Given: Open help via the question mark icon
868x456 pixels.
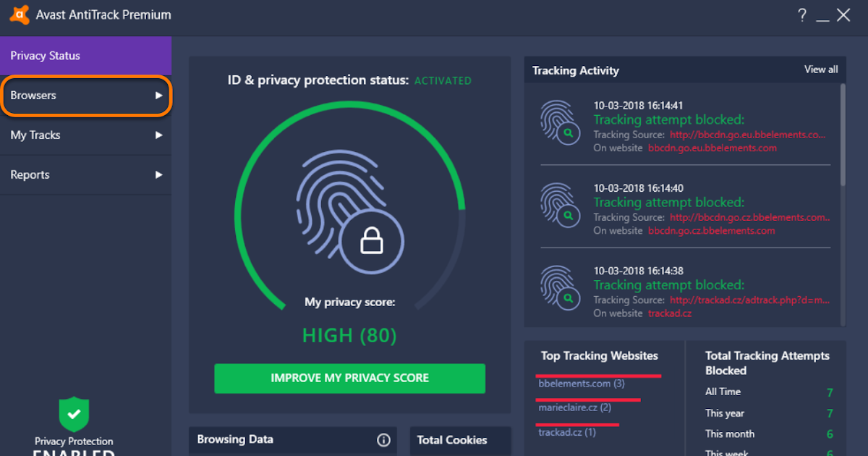Looking at the screenshot, I should (x=802, y=15).
